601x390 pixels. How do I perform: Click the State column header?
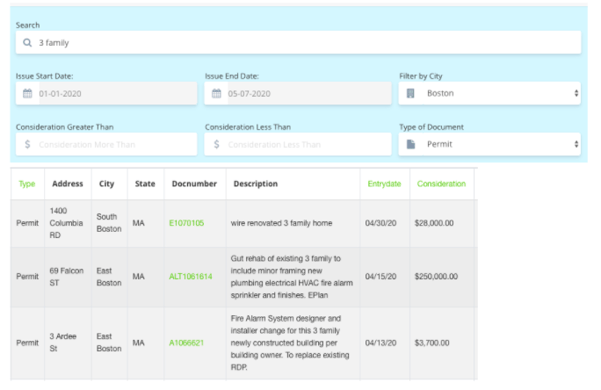[145, 184]
